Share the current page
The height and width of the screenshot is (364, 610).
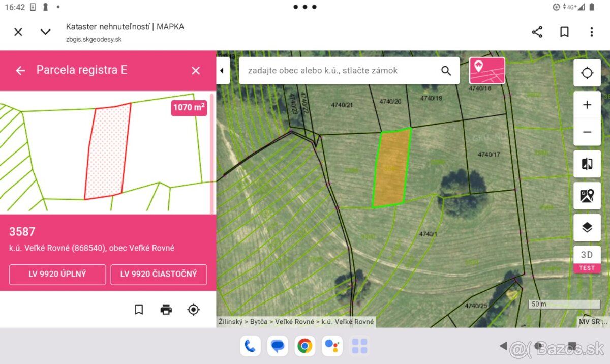point(537,32)
